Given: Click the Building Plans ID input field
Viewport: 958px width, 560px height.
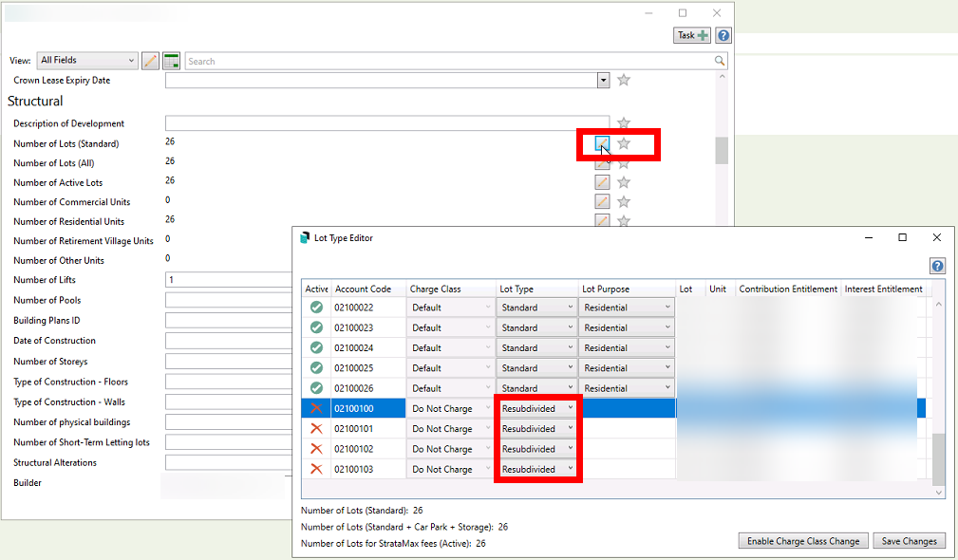Looking at the screenshot, I should 229,320.
